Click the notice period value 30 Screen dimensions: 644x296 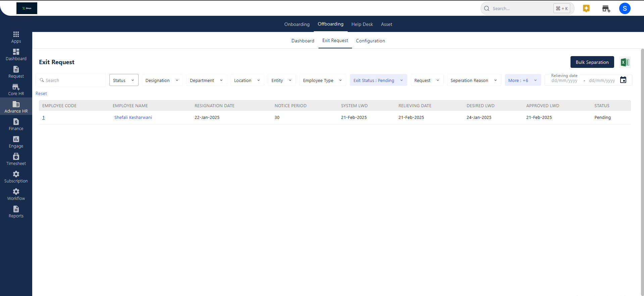(x=277, y=117)
